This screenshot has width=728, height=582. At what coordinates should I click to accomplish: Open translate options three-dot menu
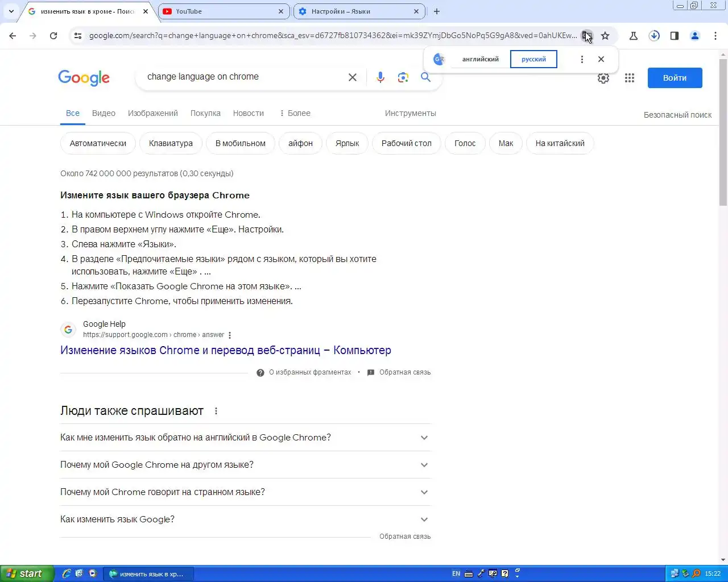pyautogui.click(x=582, y=59)
